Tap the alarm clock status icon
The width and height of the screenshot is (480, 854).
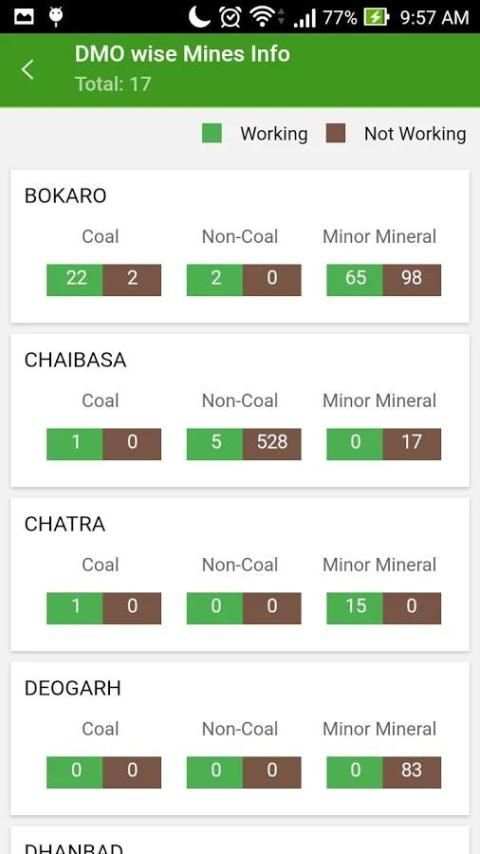pos(229,17)
